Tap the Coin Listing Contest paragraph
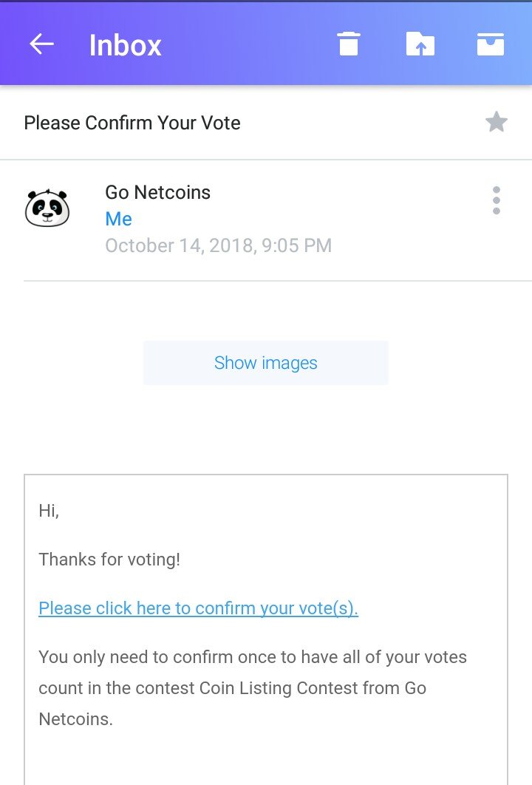532x785 pixels. pos(253,687)
